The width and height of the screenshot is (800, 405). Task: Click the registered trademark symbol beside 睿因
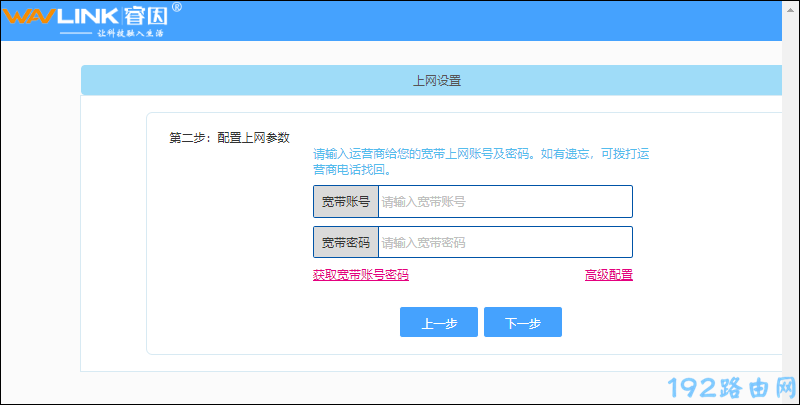pos(177,8)
